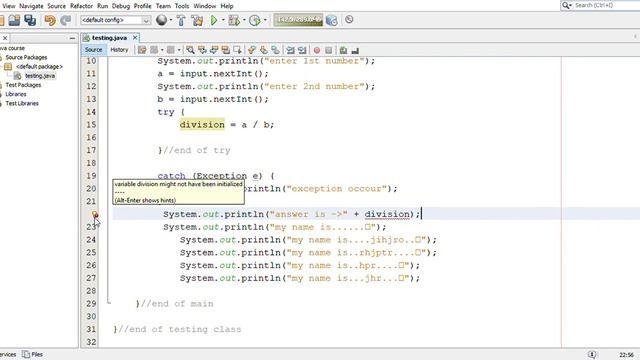Click the Find Selection magnifier icon
640x360 pixels.
pyautogui.click(x=190, y=50)
